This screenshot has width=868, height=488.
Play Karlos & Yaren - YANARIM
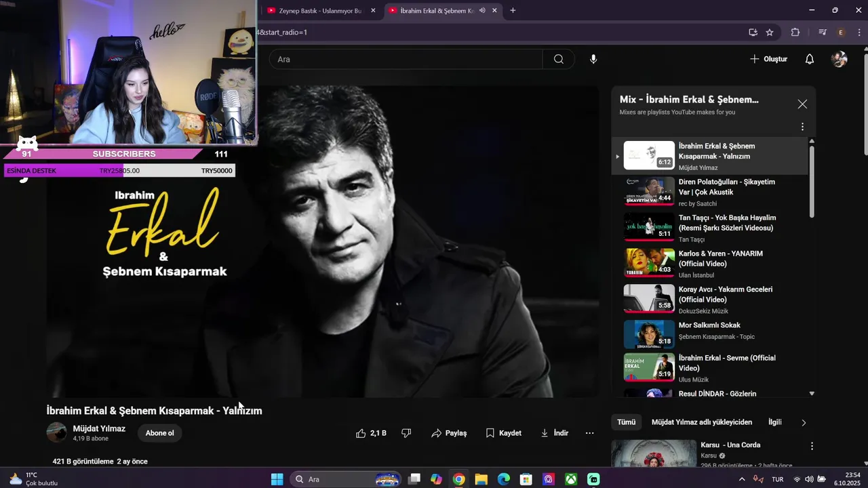coord(710,263)
